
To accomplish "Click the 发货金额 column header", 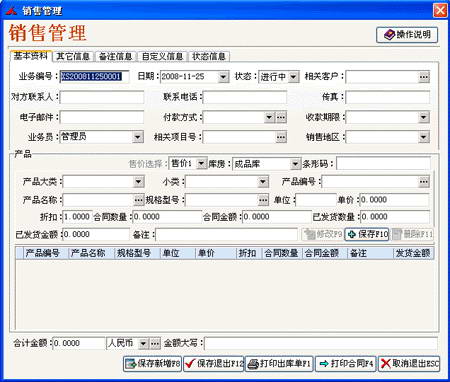I will click(x=413, y=253).
